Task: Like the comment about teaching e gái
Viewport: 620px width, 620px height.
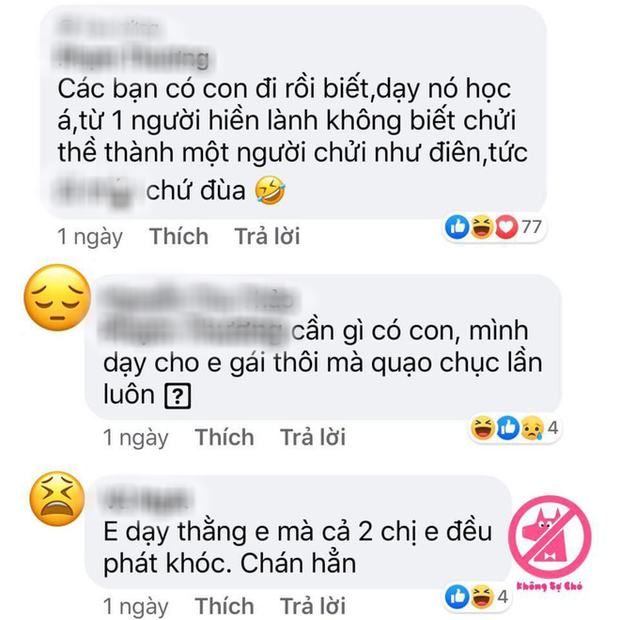Action: pyautogui.click(x=224, y=437)
